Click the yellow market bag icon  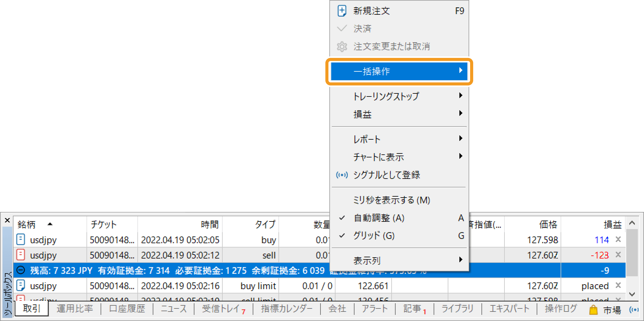(x=593, y=310)
